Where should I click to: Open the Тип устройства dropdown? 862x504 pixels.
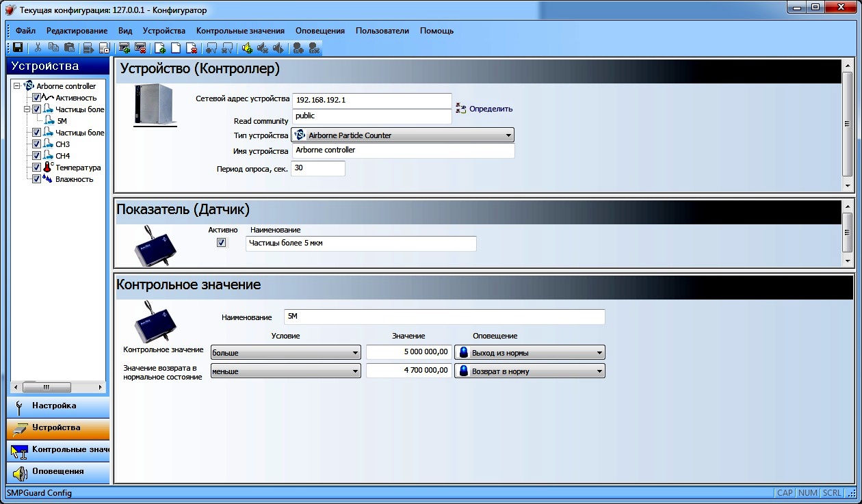coord(403,135)
